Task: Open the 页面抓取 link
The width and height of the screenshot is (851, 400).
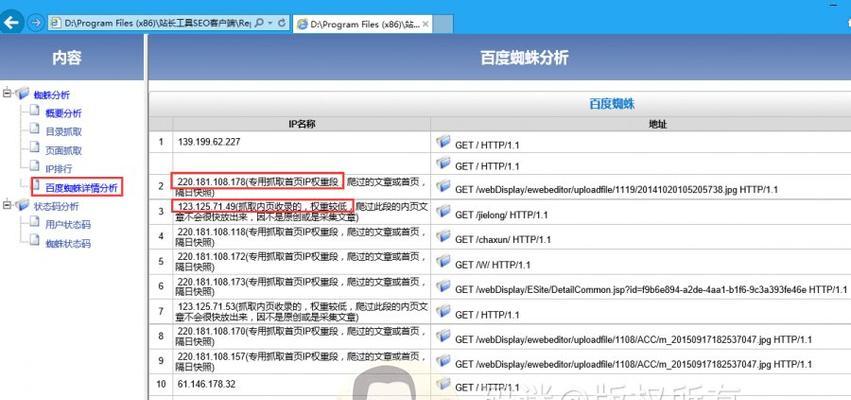Action: 63,150
